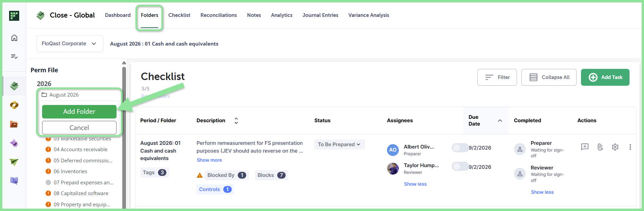This screenshot has width=644, height=211.
Task: Open the gold ring module icon in sidebar
Action: tap(14, 105)
